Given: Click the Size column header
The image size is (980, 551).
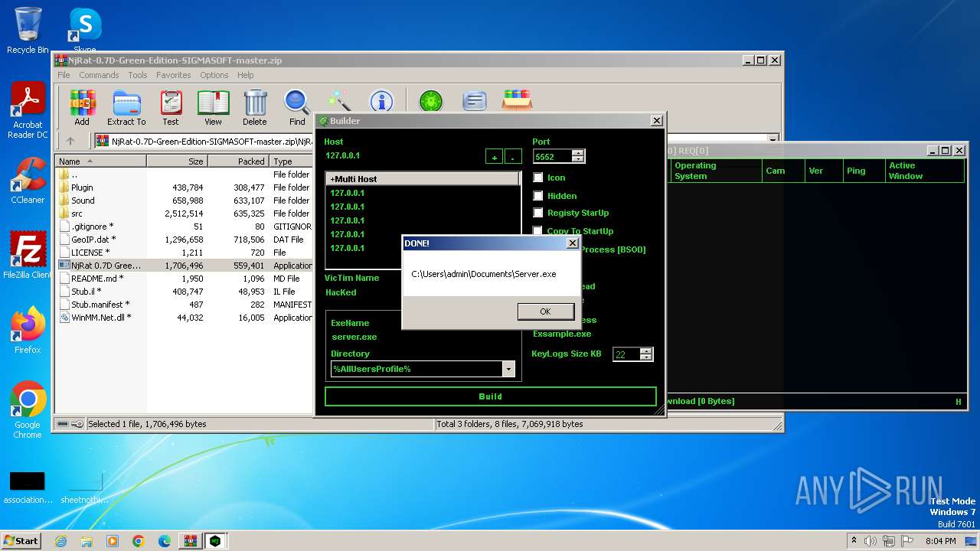Looking at the screenshot, I should coord(177,161).
